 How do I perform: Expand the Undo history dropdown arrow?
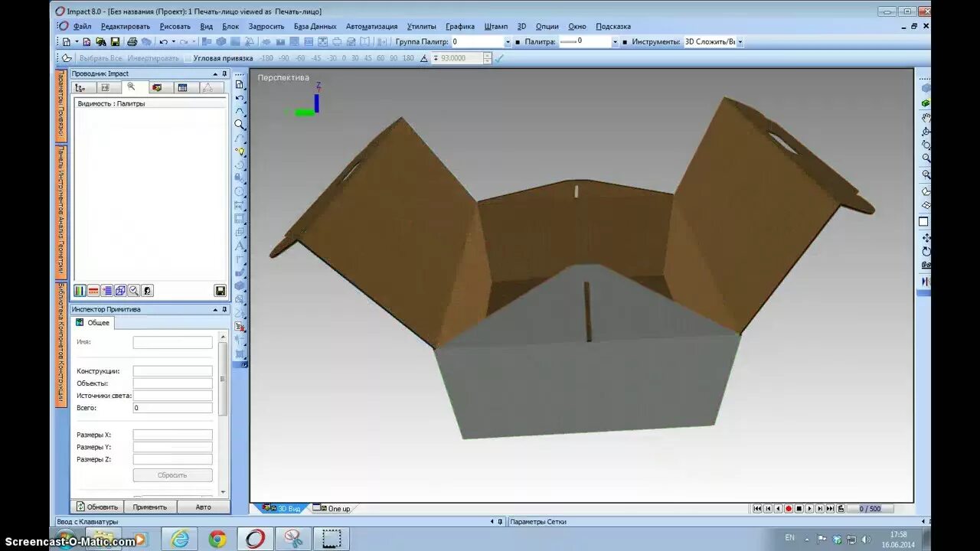pyautogui.click(x=174, y=42)
